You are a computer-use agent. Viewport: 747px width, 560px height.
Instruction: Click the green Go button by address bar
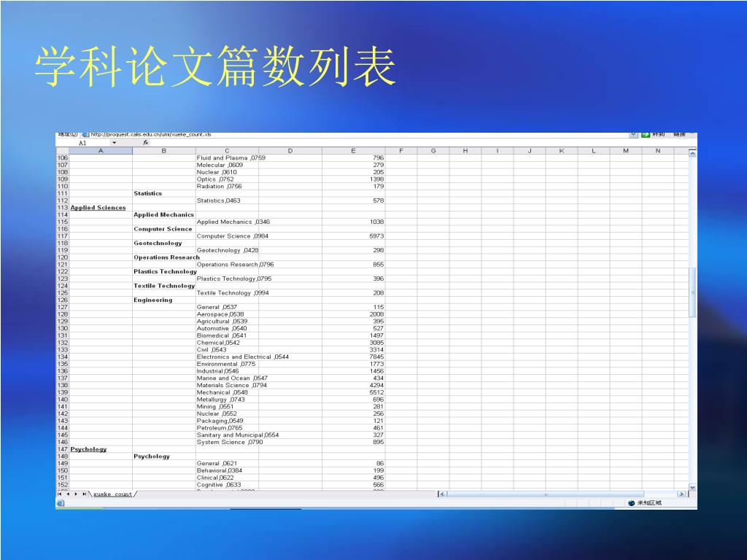tap(646, 135)
